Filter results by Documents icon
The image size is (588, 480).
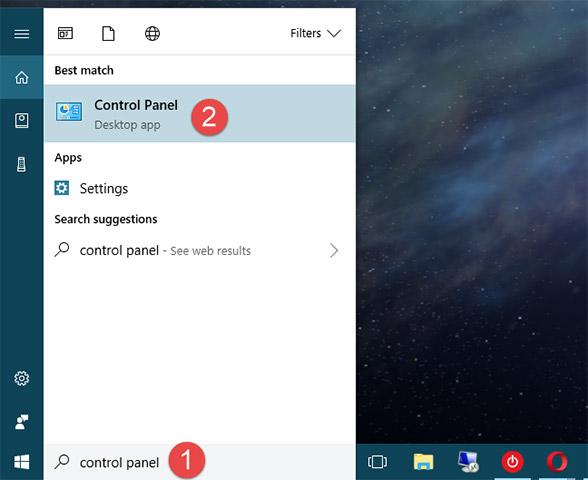108,33
